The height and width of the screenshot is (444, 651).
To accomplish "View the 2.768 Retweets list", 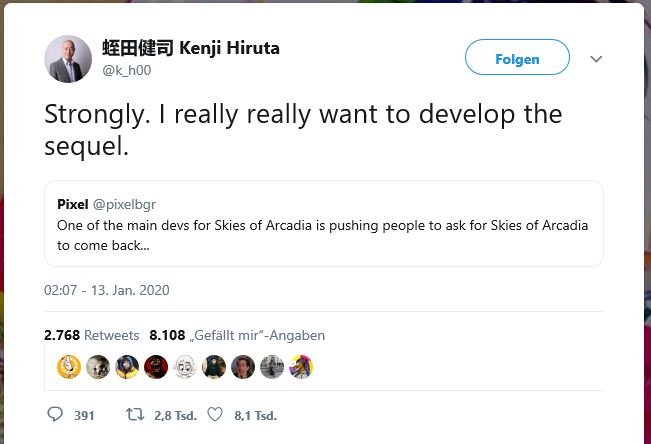I will [91, 336].
